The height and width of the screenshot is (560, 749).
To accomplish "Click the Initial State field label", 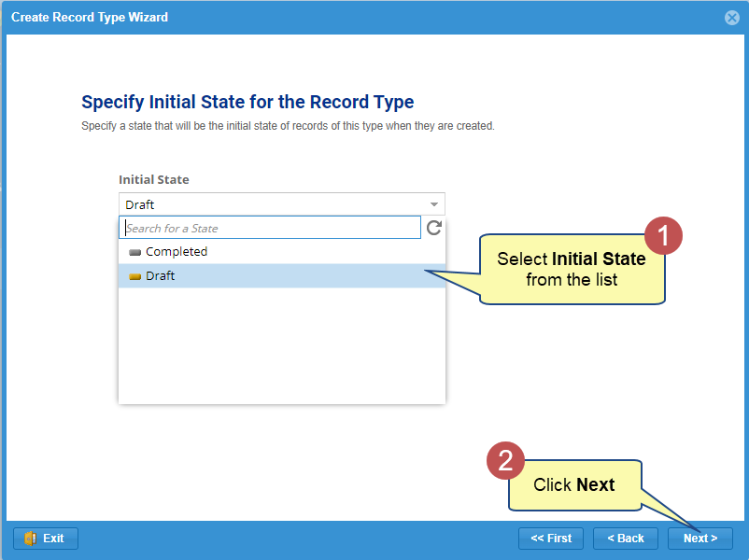I will [154, 179].
